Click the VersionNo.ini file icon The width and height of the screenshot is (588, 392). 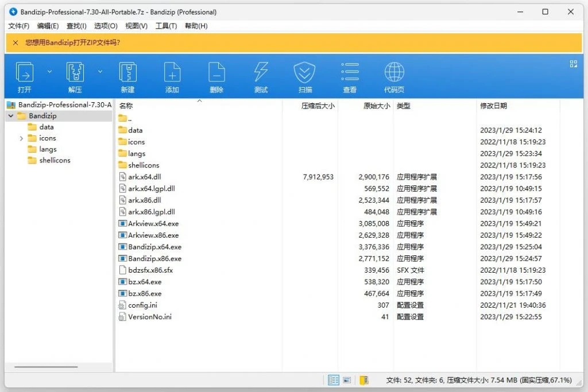tap(122, 317)
